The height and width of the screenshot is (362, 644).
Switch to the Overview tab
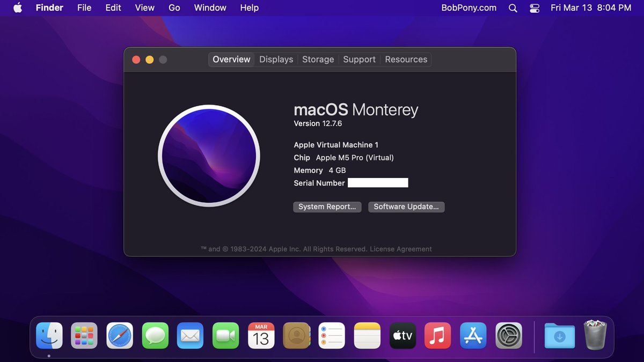(x=231, y=60)
